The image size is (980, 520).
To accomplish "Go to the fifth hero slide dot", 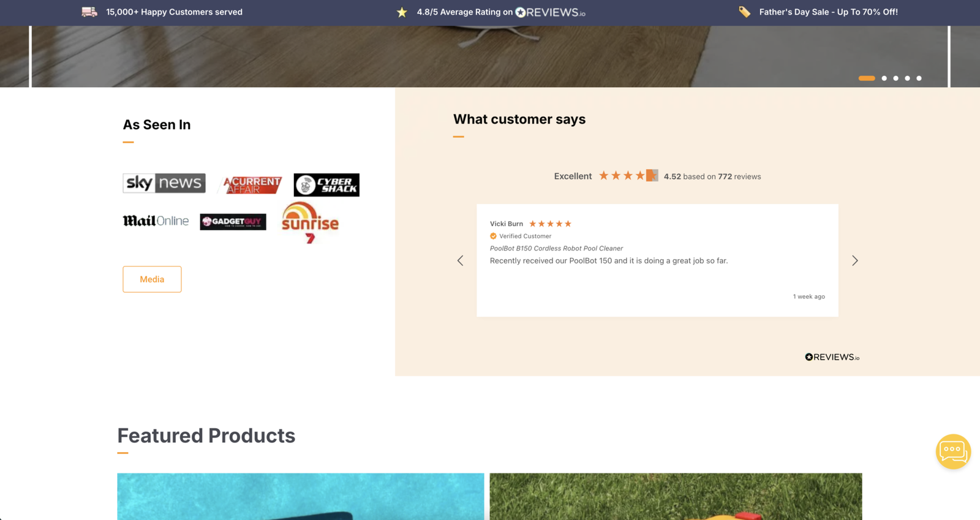I will 919,78.
